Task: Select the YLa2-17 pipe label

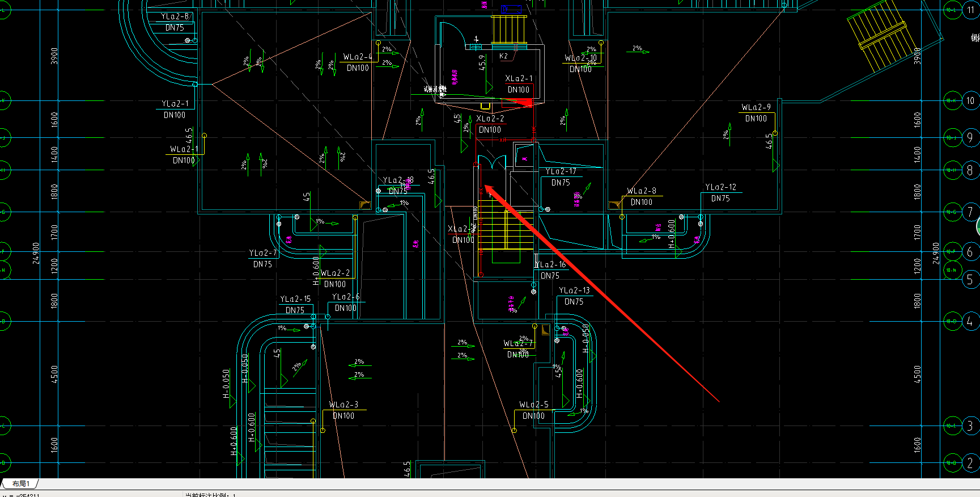Action: tap(561, 171)
